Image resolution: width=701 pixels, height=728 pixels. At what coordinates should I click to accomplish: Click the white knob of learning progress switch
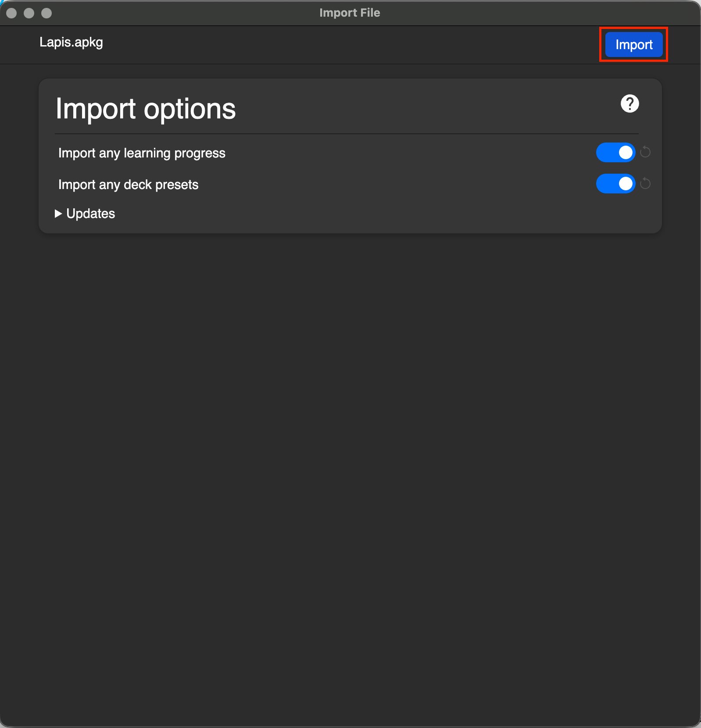click(x=626, y=152)
